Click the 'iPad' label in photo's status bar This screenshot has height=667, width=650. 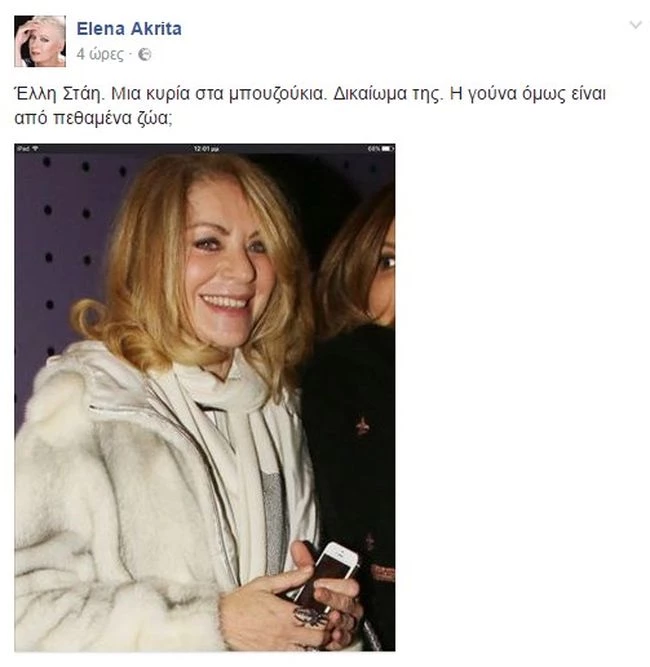tap(23, 148)
